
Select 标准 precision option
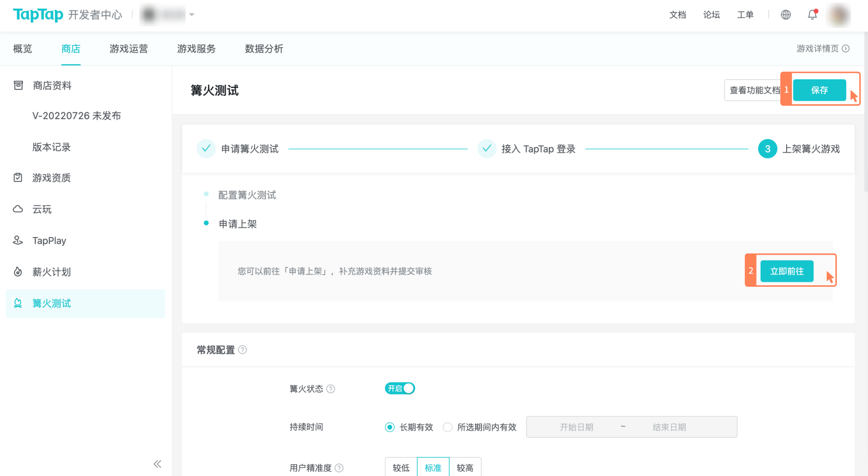(433, 467)
